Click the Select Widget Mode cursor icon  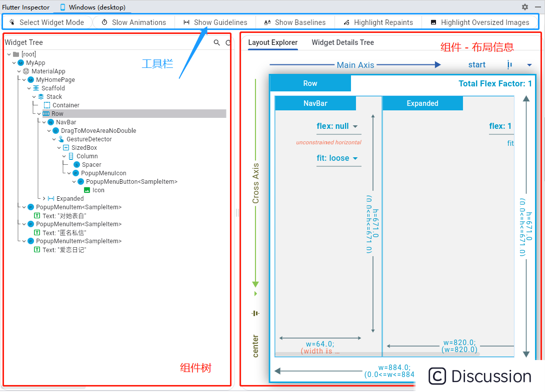point(12,22)
